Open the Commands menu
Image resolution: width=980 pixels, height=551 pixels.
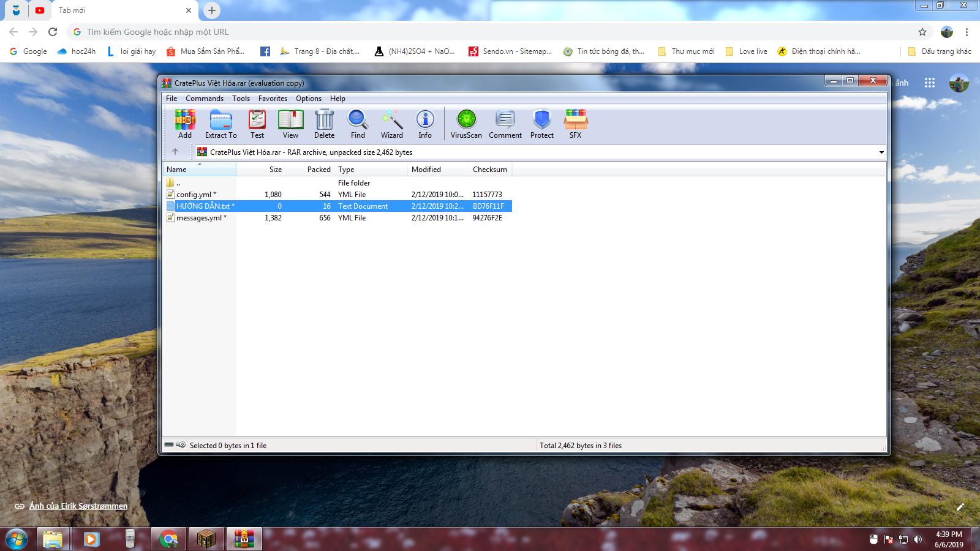205,99
